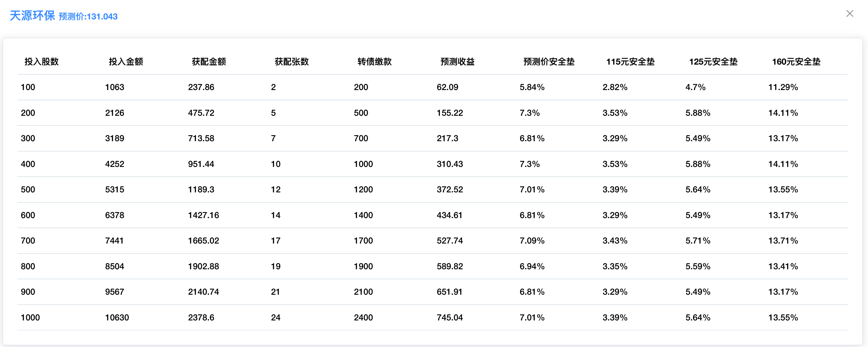Click the 转债缴款 column header

point(374,62)
